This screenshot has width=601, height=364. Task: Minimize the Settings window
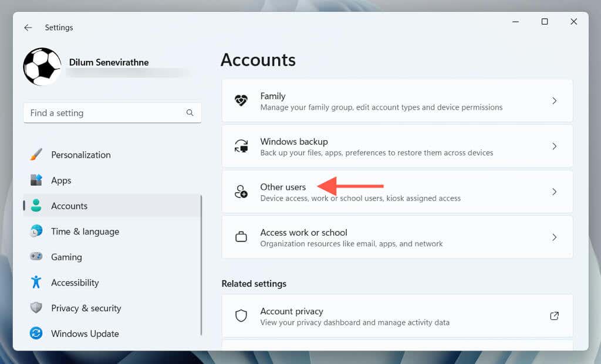click(x=515, y=22)
